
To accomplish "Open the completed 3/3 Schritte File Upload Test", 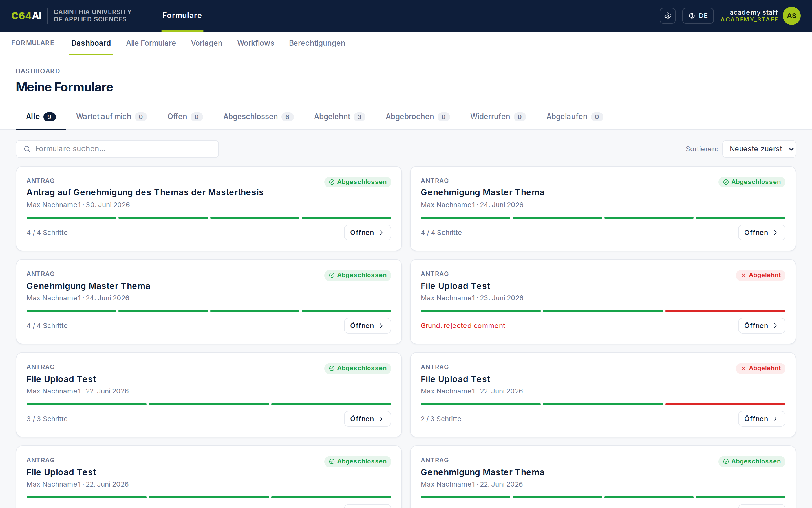I will (367, 419).
